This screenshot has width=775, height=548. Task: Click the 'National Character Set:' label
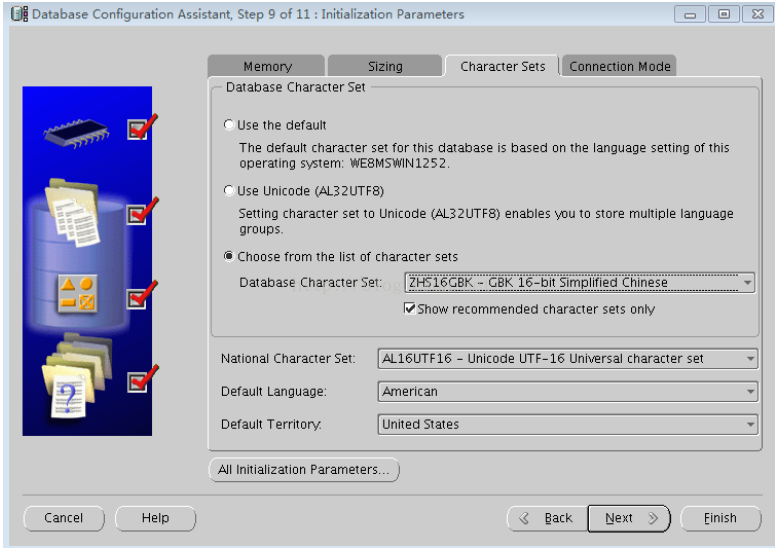288,359
